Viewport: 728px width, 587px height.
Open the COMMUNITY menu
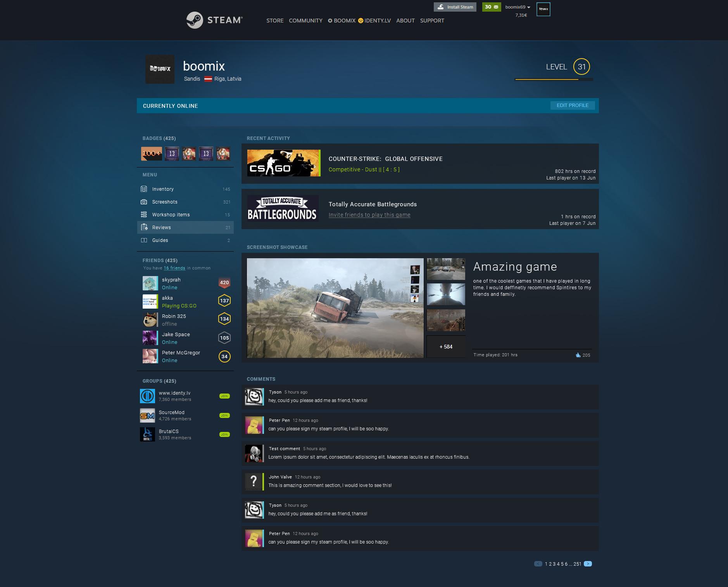point(305,21)
